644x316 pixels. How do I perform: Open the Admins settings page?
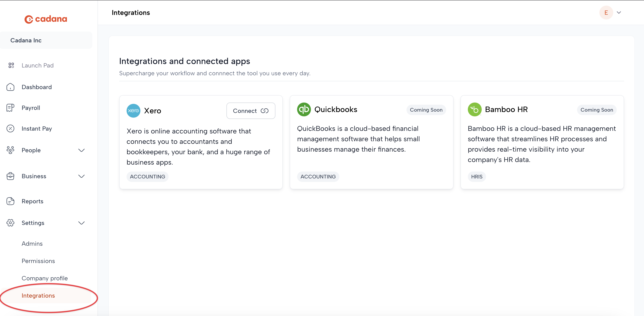point(32,244)
